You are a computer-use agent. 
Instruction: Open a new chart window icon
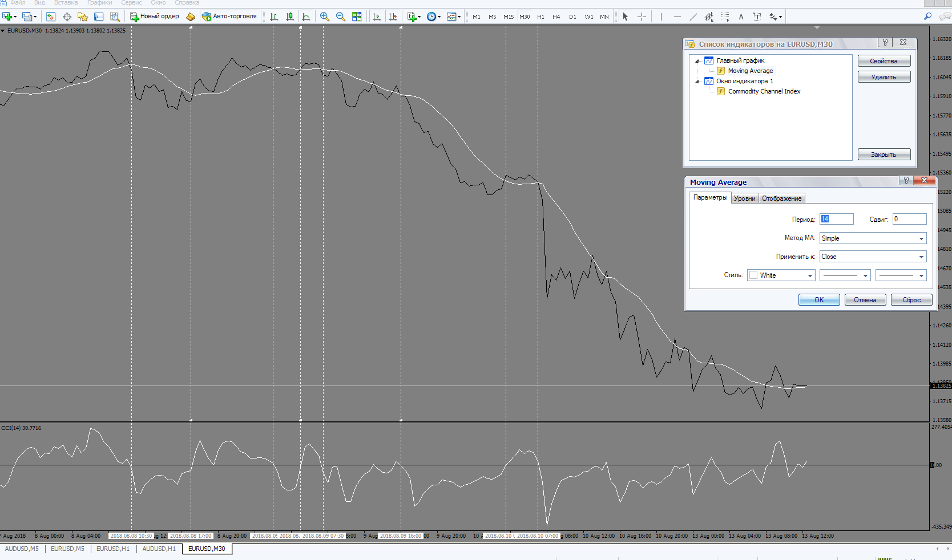[7, 17]
